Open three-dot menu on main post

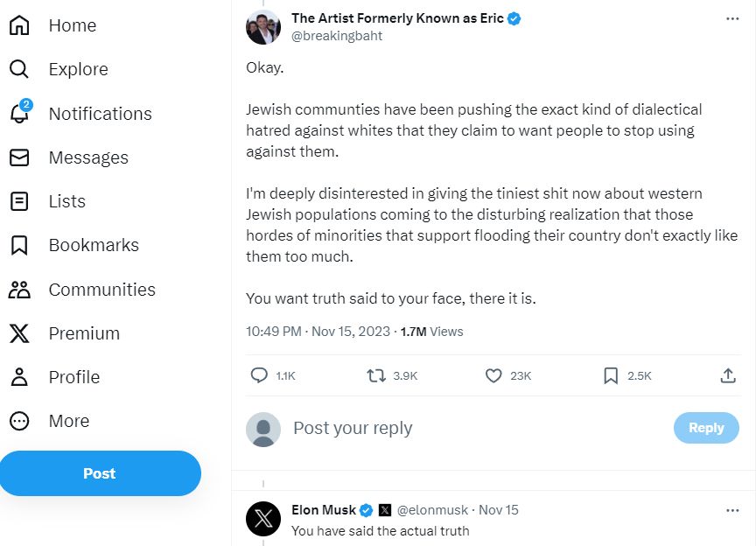pyautogui.click(x=732, y=18)
